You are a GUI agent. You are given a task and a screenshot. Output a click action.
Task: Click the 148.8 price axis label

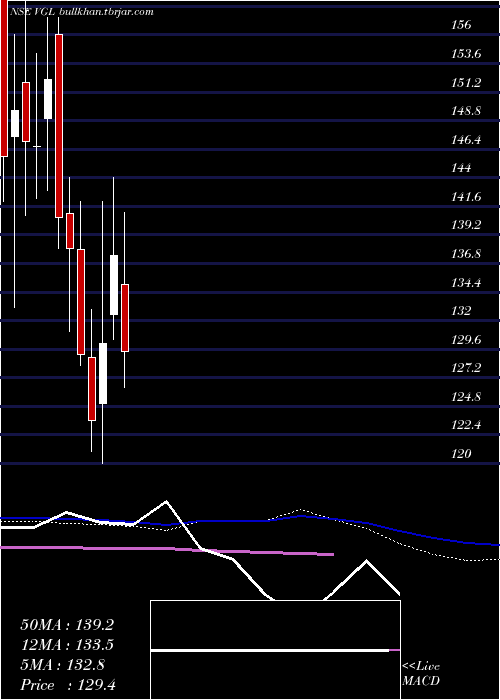point(467,111)
